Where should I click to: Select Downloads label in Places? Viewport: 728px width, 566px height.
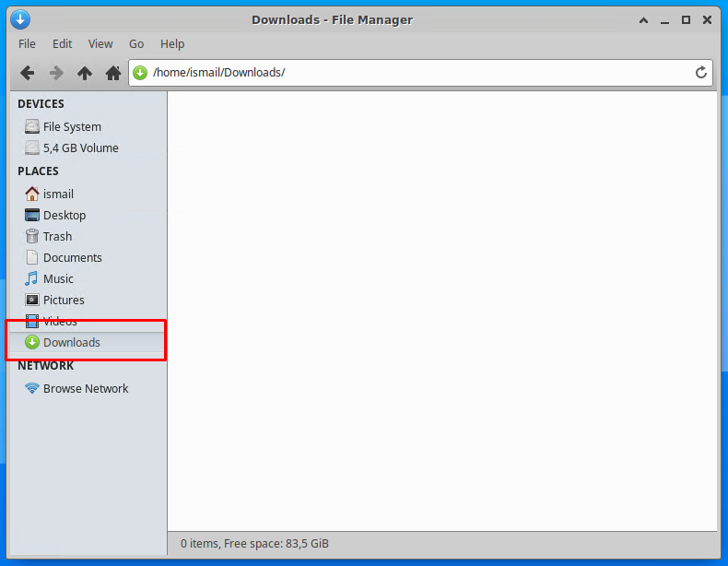tap(72, 342)
